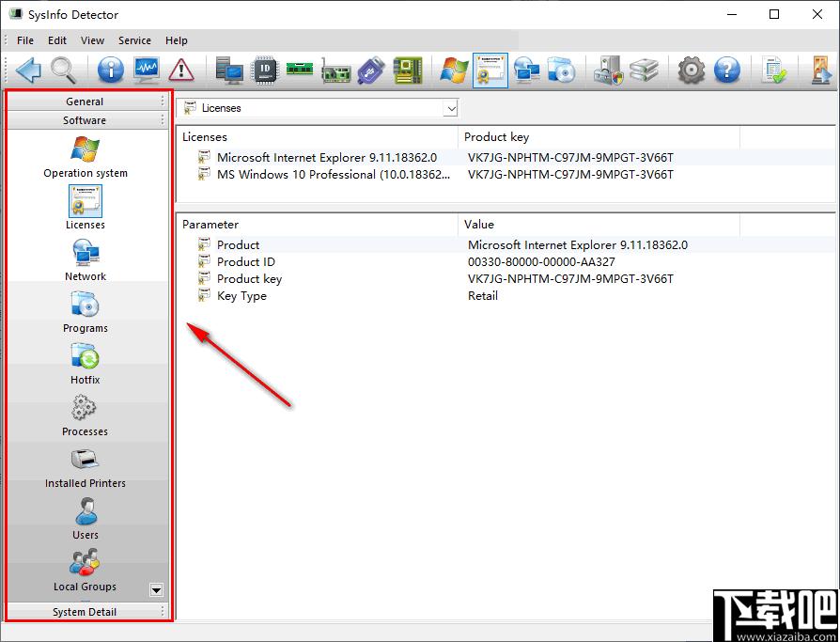Click the toolbox with shield toolbar icon

tap(609, 70)
